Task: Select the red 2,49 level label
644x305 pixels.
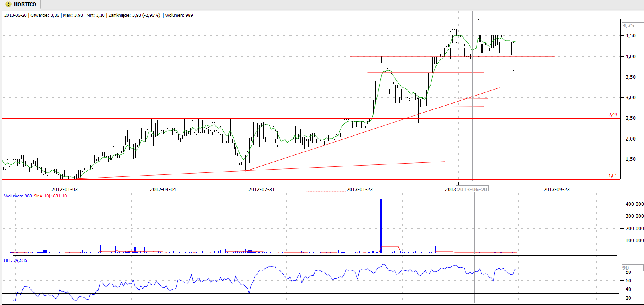Action: (612, 115)
